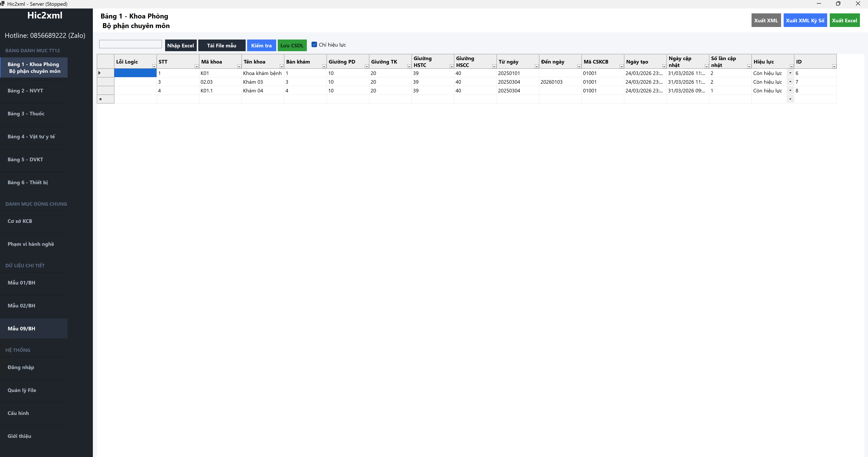This screenshot has height=457, width=868.
Task: Save with Lưu CSDL button
Action: (292, 45)
